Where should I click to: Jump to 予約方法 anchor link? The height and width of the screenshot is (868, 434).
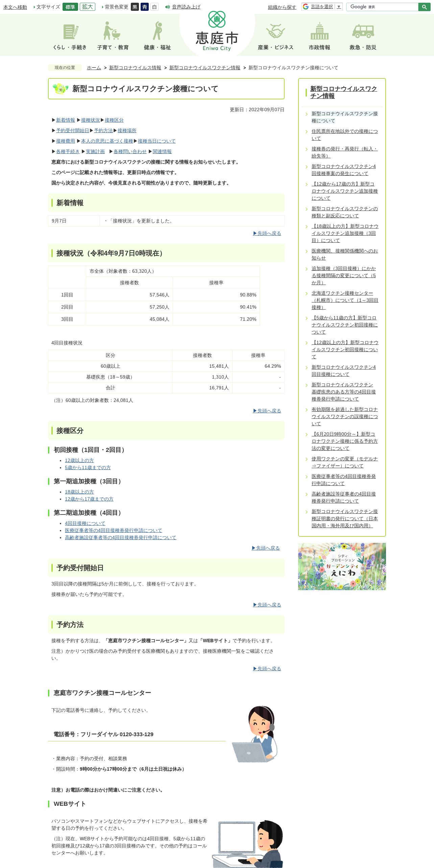click(x=103, y=130)
